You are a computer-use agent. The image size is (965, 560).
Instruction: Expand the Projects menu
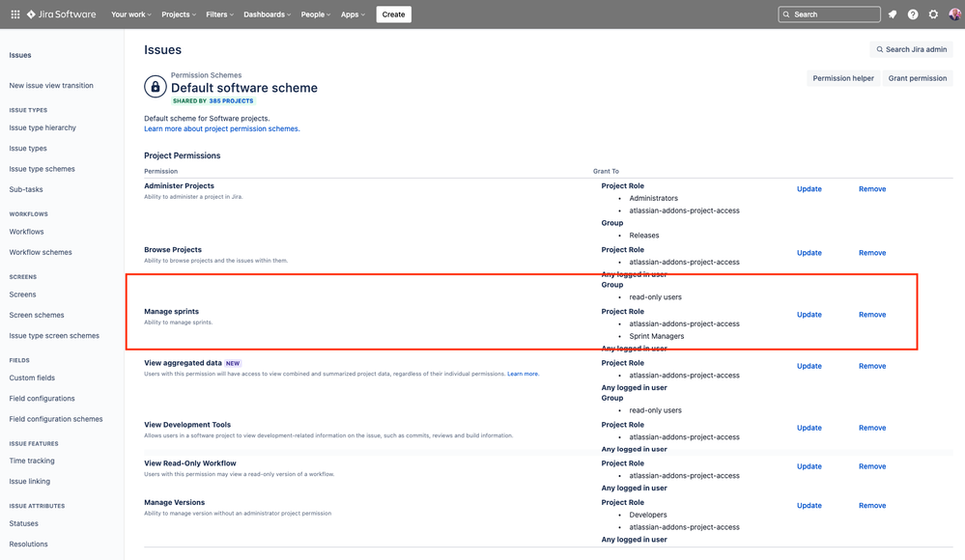pos(179,14)
